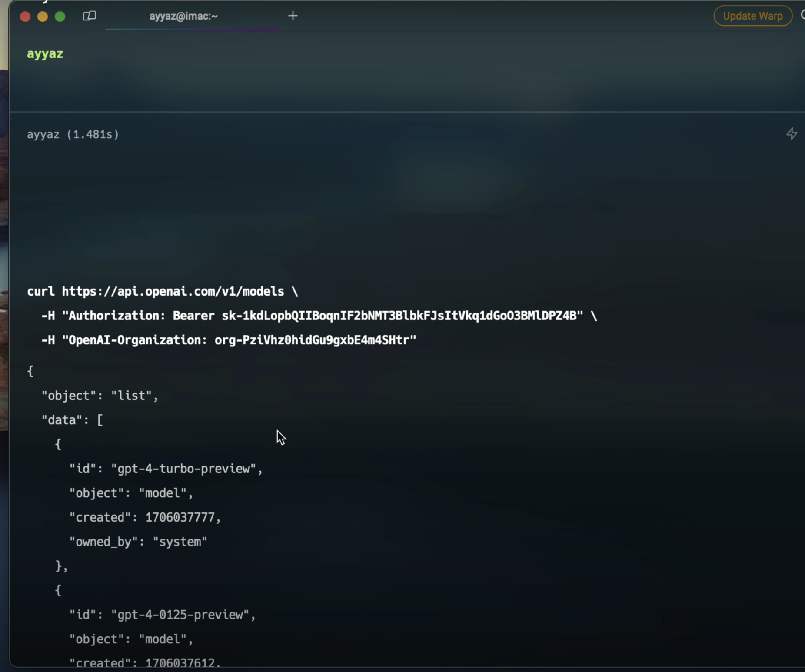Toggle the Warp panel layout icon
This screenshot has width=805, height=672.
tap(89, 16)
